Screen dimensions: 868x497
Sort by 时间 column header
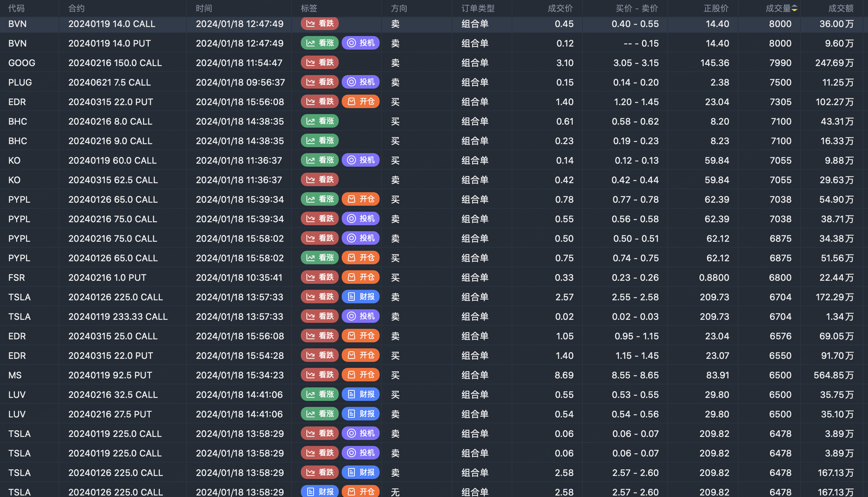204,8
